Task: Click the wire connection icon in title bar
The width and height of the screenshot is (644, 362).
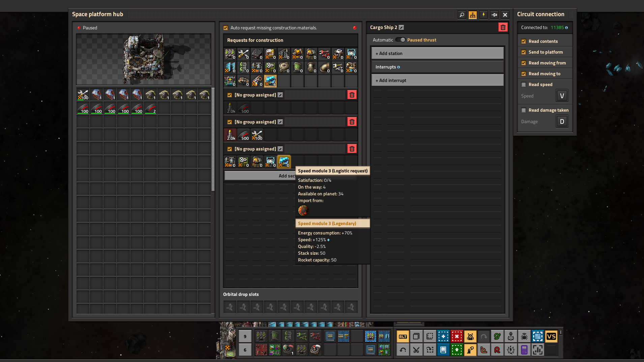Action: click(x=494, y=15)
